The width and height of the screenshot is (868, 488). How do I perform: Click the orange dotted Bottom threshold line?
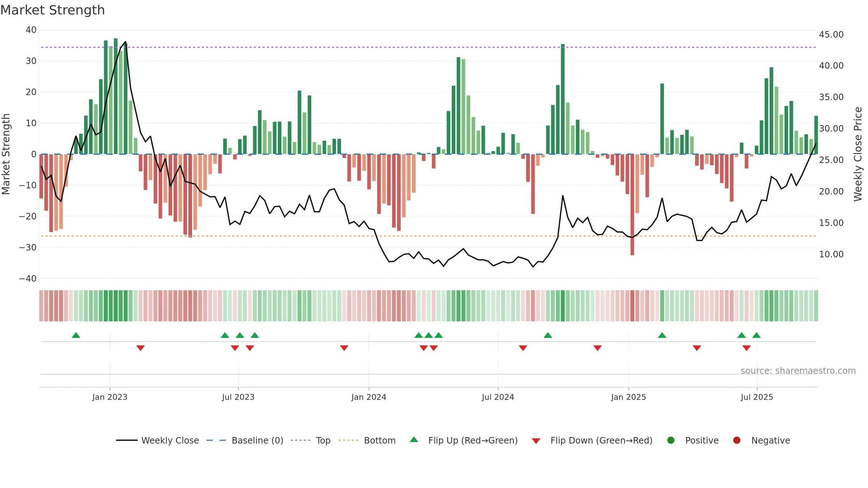[x=429, y=236]
